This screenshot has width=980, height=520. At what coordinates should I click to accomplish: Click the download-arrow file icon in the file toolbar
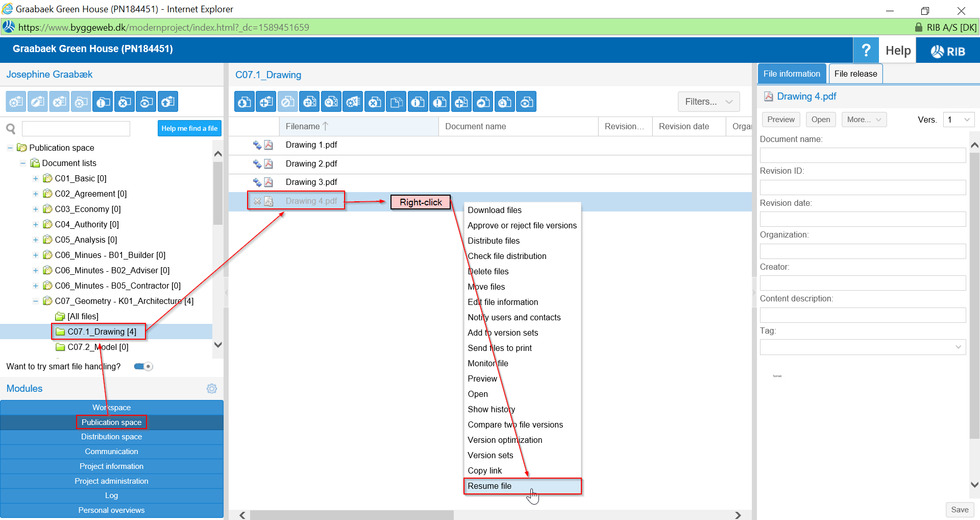click(244, 102)
